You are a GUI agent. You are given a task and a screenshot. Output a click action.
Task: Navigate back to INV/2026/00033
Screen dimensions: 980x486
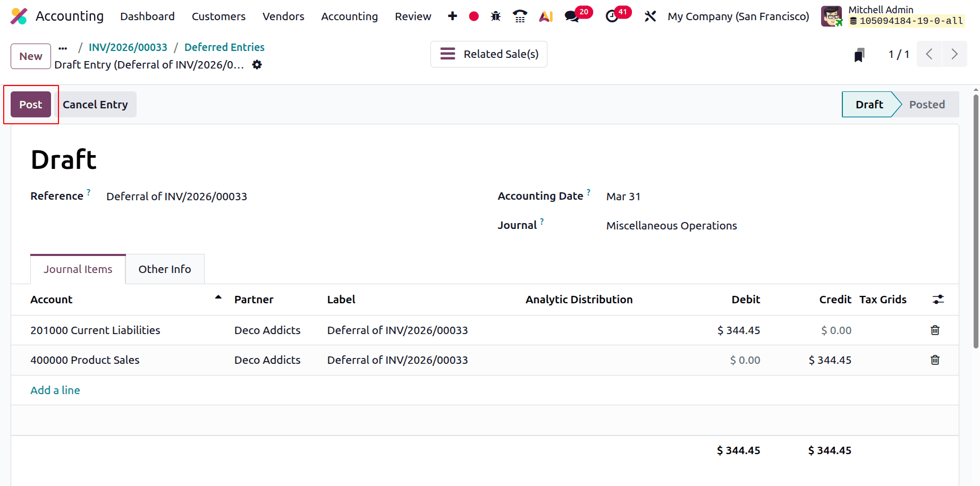click(128, 47)
